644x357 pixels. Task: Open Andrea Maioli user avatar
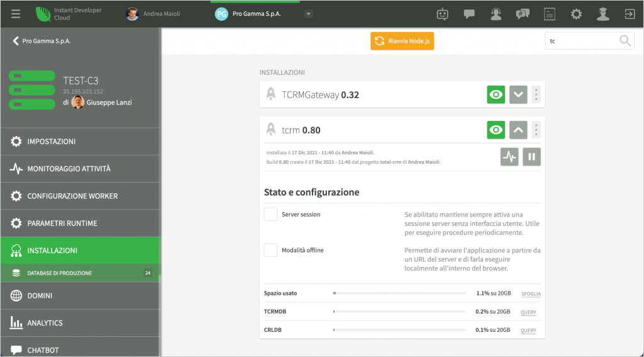coord(132,14)
